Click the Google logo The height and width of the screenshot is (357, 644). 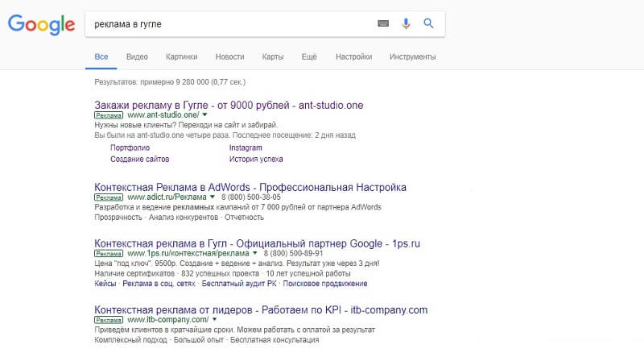click(x=40, y=24)
